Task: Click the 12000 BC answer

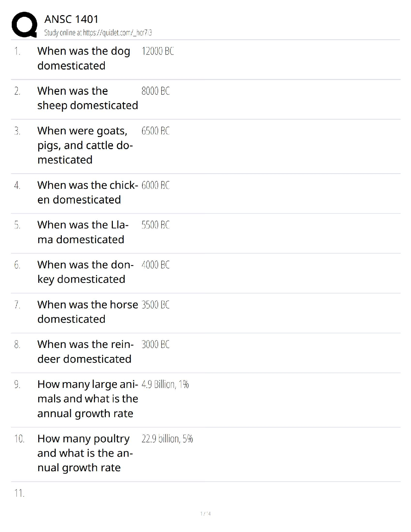Action: (x=157, y=51)
